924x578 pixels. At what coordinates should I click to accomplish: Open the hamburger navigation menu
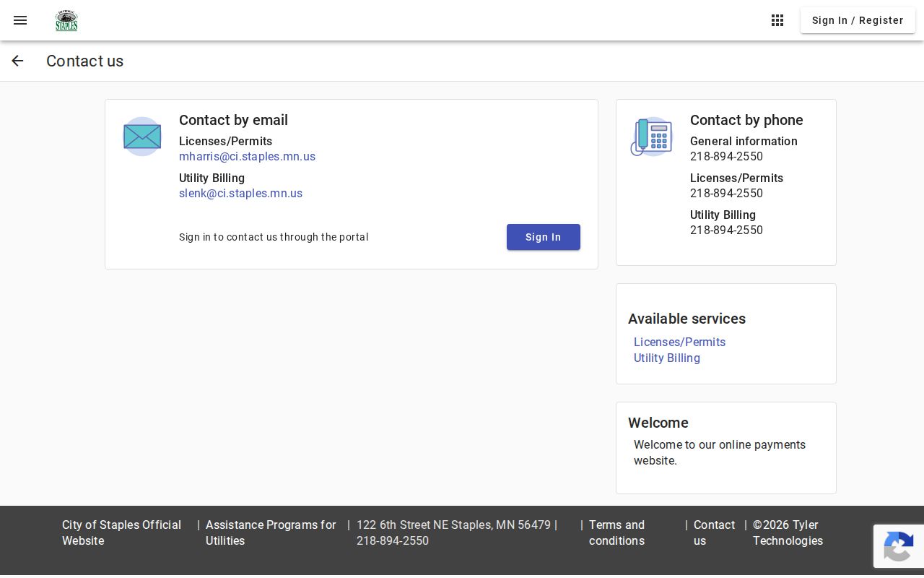[20, 20]
